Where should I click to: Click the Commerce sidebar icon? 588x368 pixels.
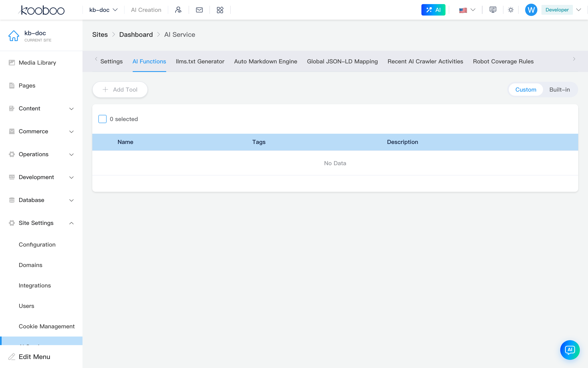[x=12, y=131]
